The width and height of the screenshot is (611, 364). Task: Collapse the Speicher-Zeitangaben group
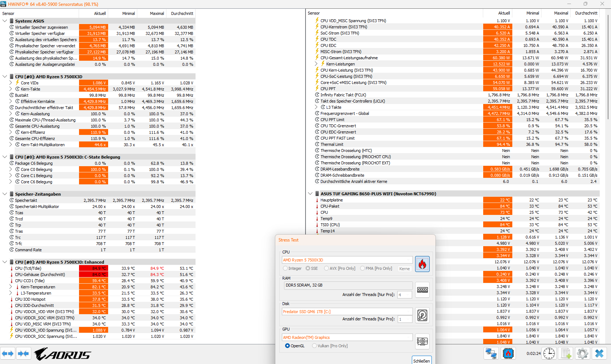coord(5,194)
